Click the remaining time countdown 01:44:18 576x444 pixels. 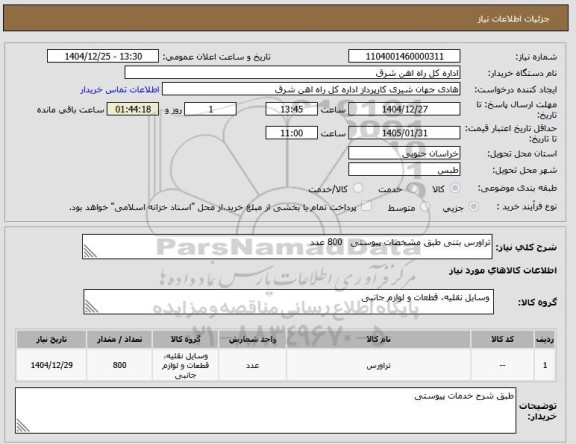[x=133, y=109]
